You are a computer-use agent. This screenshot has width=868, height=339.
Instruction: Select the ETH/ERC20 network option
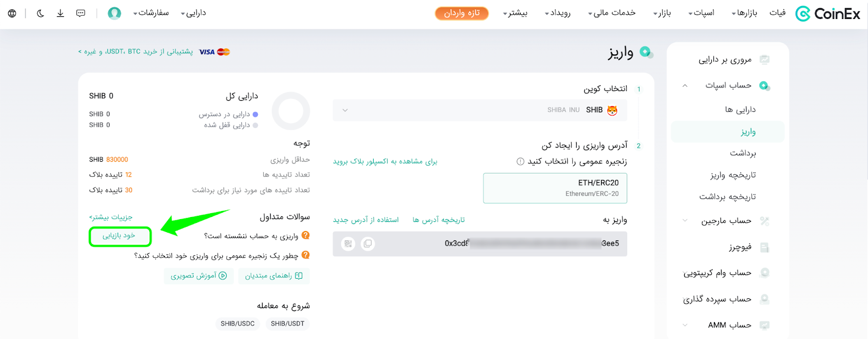[x=555, y=188]
